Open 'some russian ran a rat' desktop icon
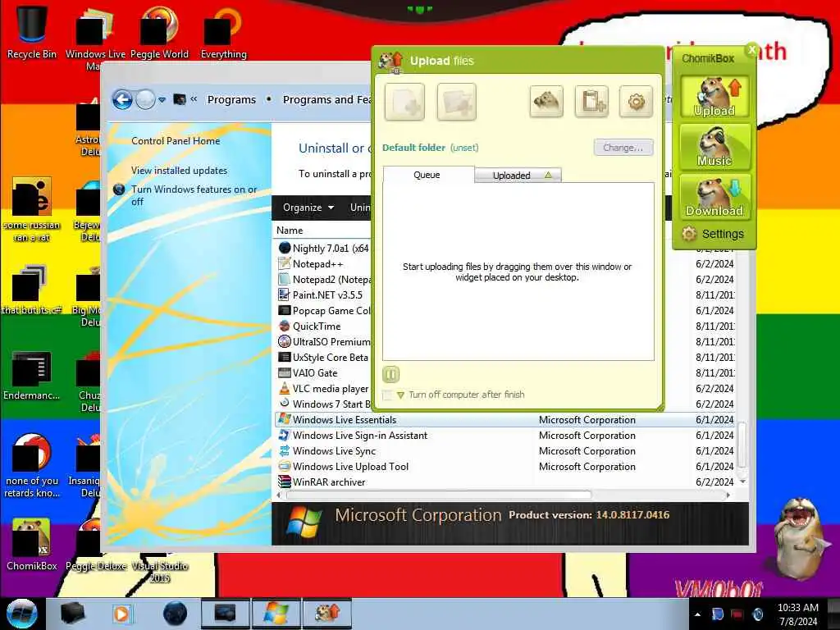This screenshot has height=630, width=840. (x=32, y=209)
